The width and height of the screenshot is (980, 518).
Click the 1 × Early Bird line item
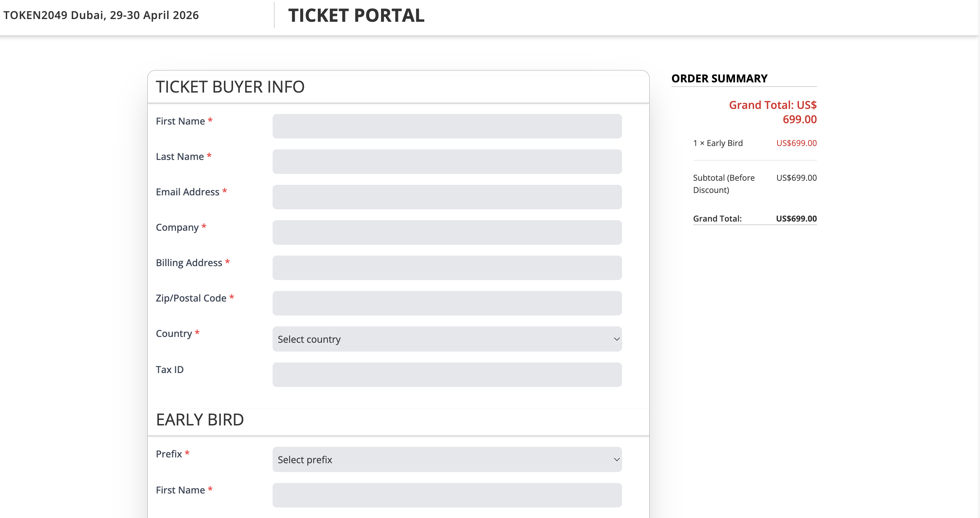pos(718,143)
